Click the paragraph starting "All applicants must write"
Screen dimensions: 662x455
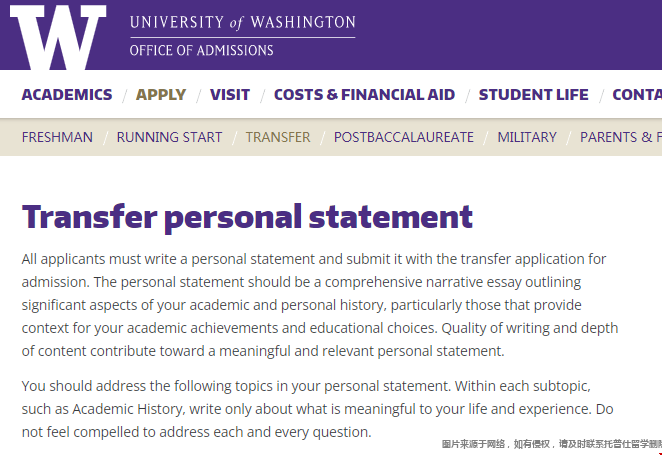point(320,304)
